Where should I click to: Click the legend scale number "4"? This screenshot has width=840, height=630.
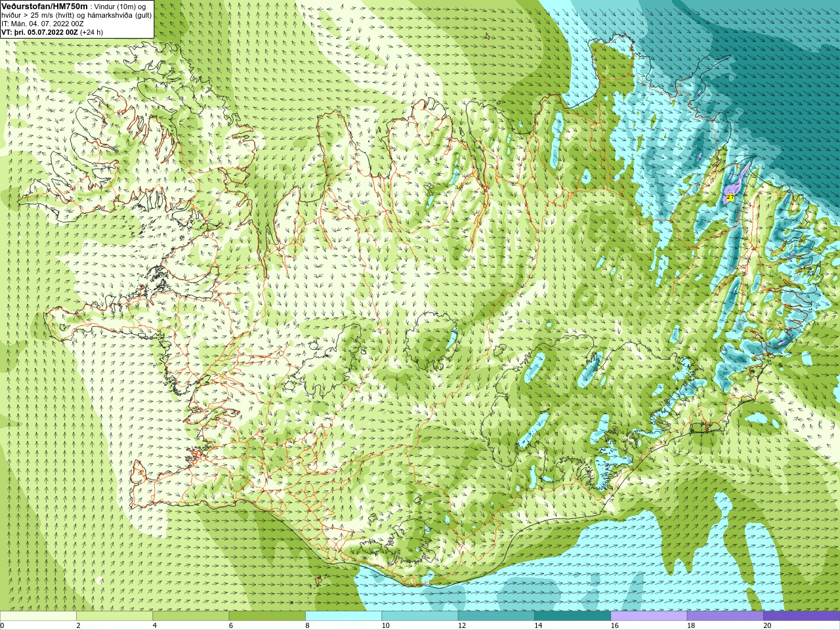[154, 625]
